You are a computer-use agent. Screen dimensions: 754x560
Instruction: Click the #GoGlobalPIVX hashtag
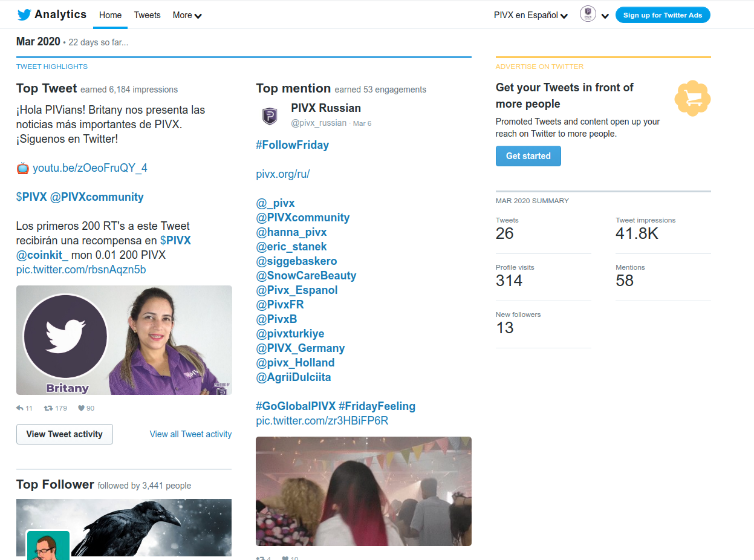[x=296, y=406]
